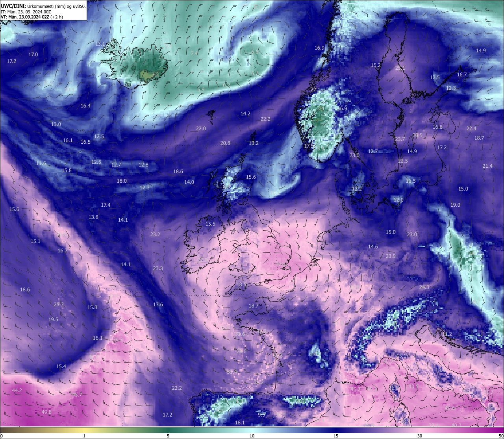Click the 15.1 value in the western Atlantic
This screenshot has height=439, width=504.
click(35, 241)
